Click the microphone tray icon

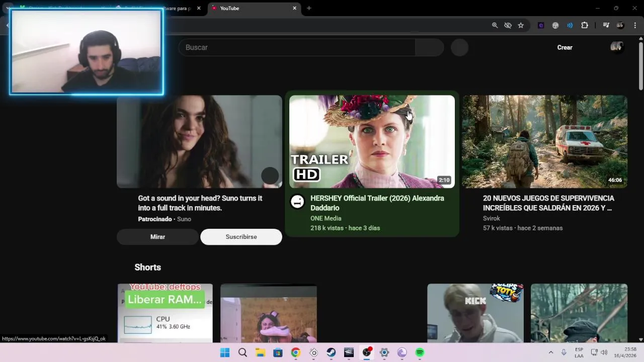coord(564,352)
